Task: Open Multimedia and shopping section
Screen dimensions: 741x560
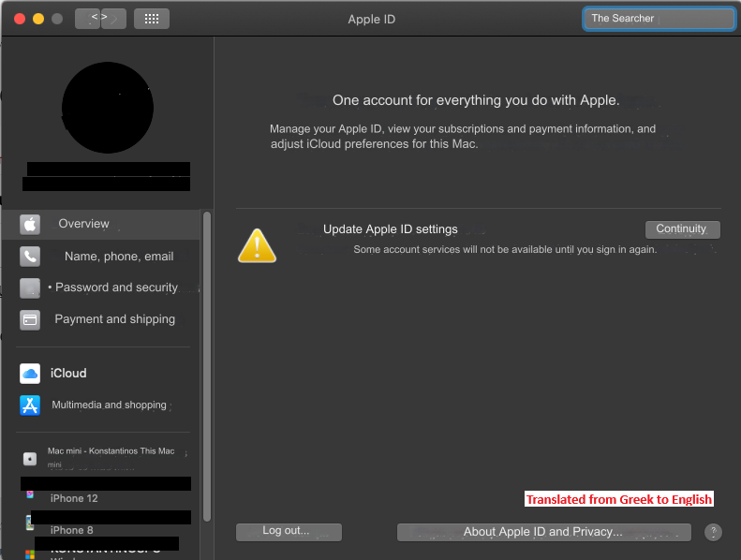Action: (101, 405)
